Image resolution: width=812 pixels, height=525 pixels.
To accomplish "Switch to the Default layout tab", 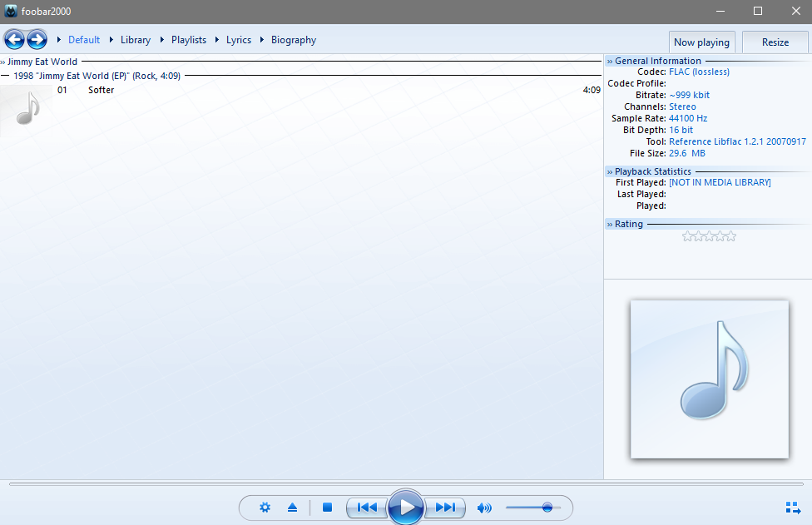I will coord(84,40).
